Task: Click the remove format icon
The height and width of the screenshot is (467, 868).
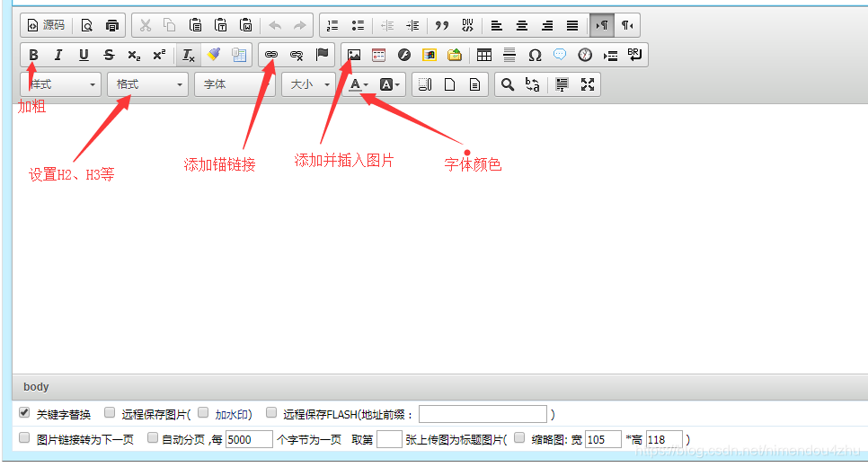Action: click(x=188, y=55)
